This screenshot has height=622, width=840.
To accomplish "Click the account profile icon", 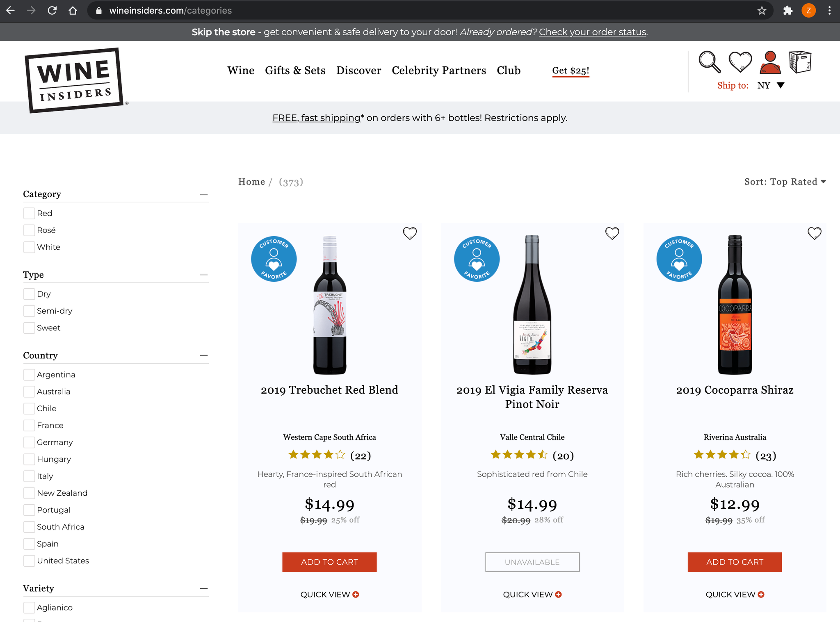I will [x=770, y=62].
